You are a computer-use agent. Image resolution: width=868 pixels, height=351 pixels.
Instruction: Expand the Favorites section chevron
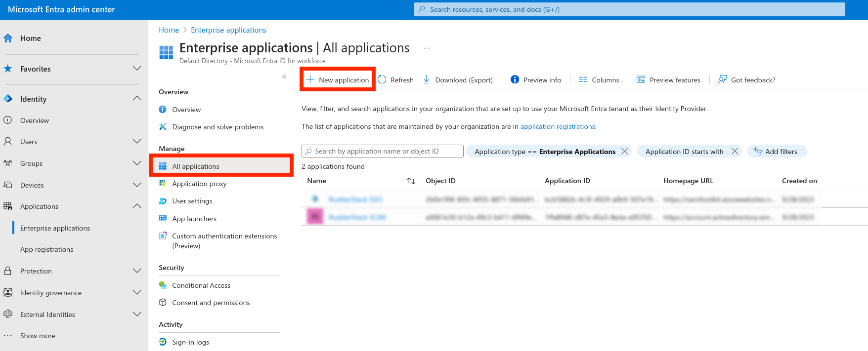coord(137,69)
